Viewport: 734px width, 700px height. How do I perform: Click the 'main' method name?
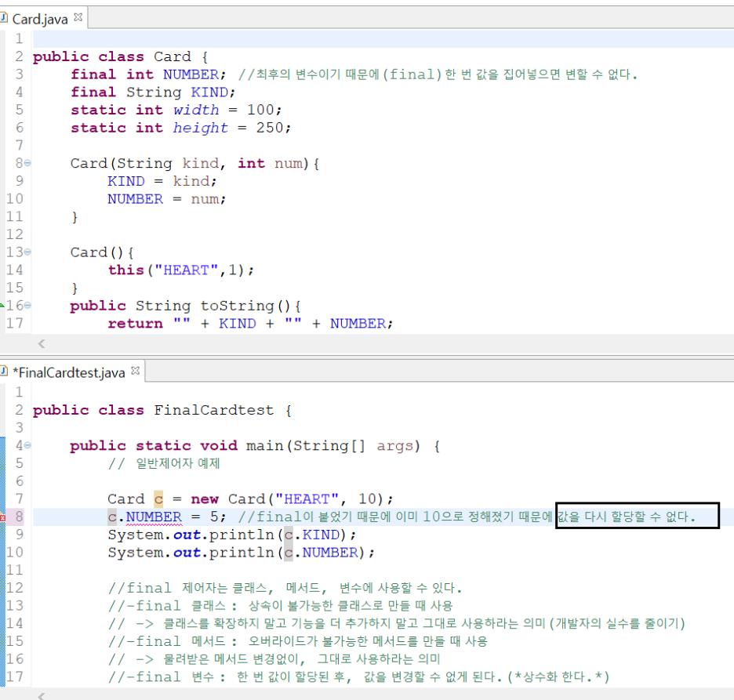[265, 445]
